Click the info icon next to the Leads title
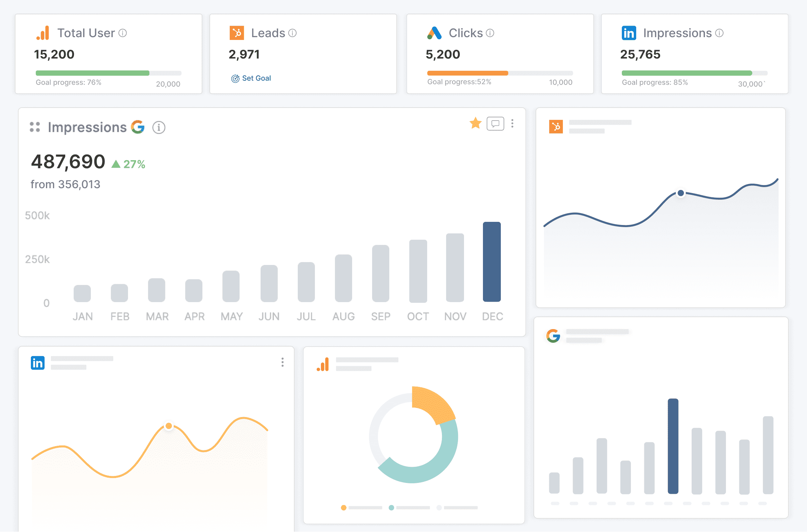807x532 pixels. 292,33
